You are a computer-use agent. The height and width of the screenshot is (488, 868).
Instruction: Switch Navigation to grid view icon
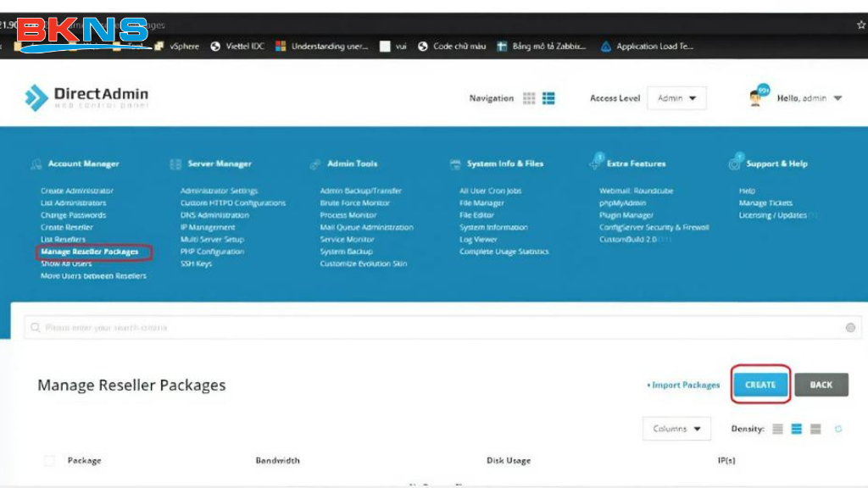pos(528,97)
